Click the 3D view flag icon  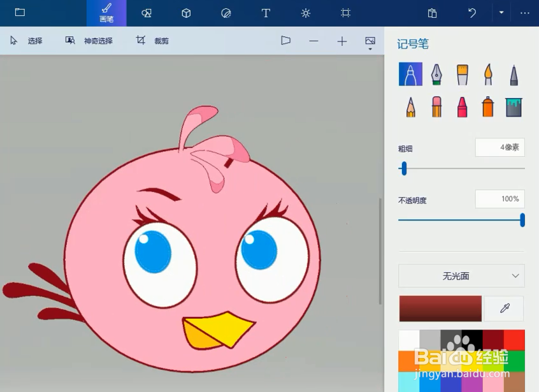pos(285,41)
